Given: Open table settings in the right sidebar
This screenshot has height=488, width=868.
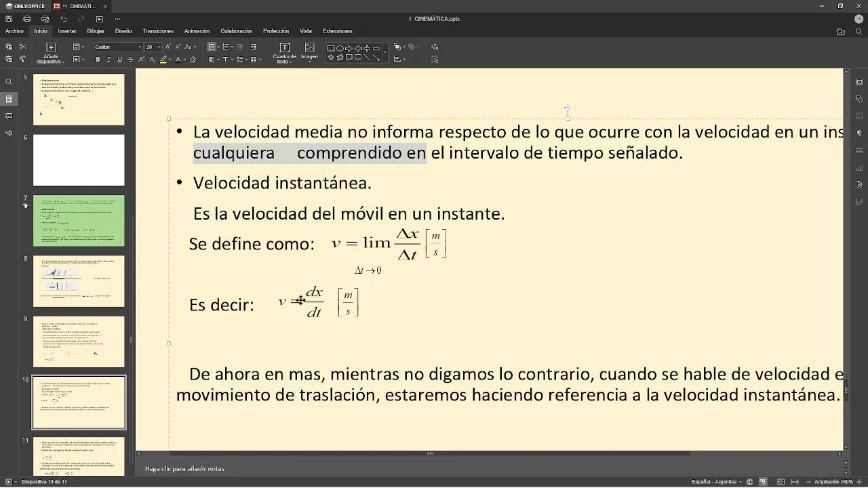Looking at the screenshot, I should (859, 150).
